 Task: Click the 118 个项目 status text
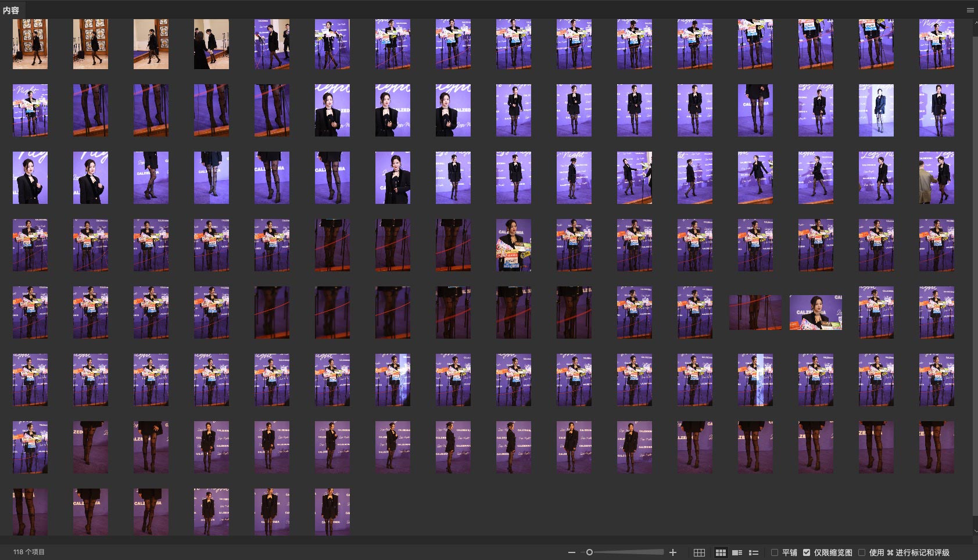click(29, 552)
